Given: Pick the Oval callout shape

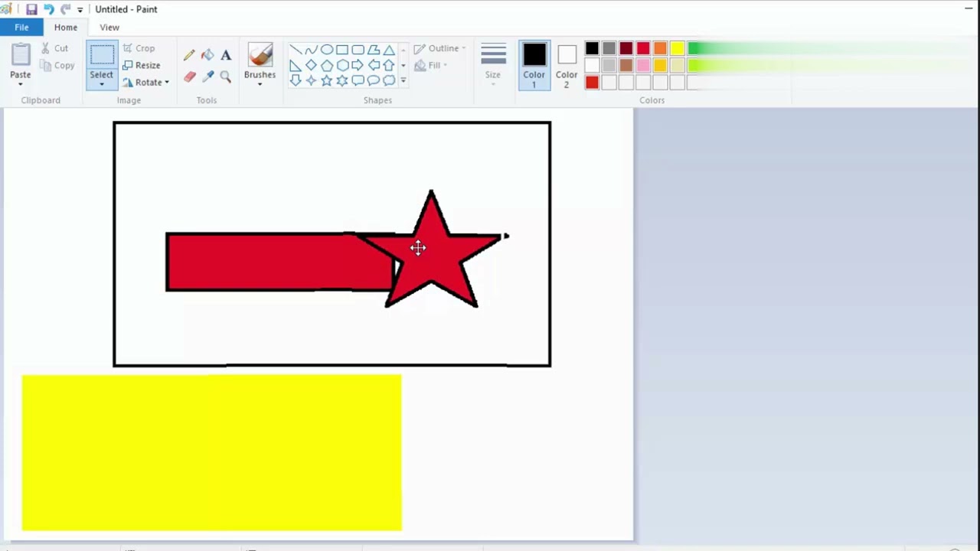Looking at the screenshot, I should pyautogui.click(x=374, y=80).
